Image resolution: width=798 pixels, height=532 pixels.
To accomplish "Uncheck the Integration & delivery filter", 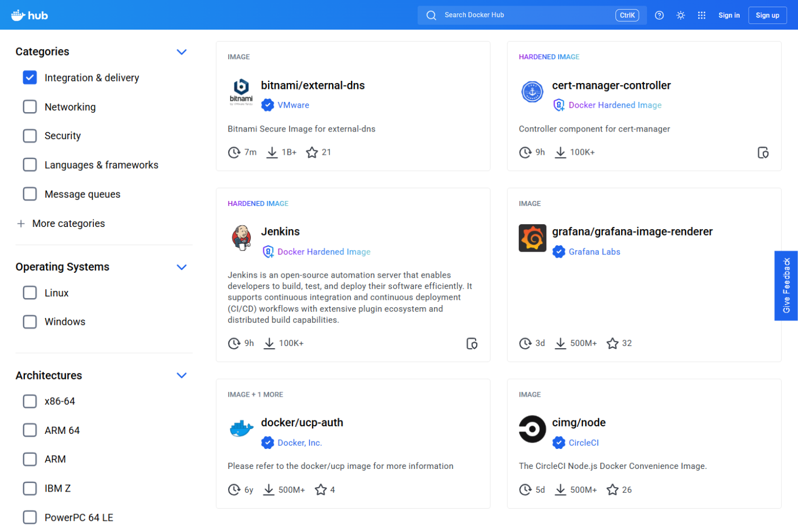I will pyautogui.click(x=30, y=78).
